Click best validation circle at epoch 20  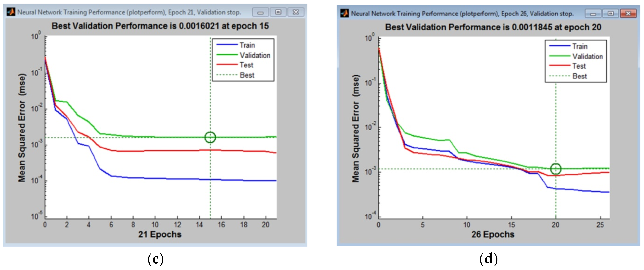(556, 169)
